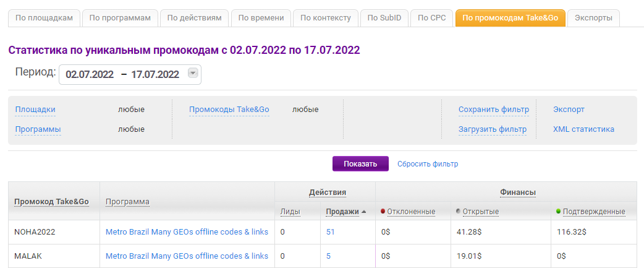Go to the По времени tab
The image size is (644, 268).
(x=261, y=18)
